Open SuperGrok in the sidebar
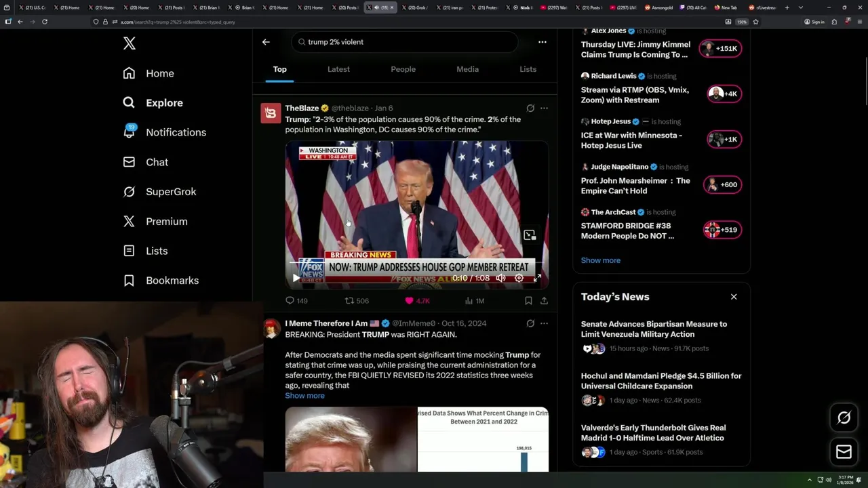The image size is (868, 488). pos(159,192)
